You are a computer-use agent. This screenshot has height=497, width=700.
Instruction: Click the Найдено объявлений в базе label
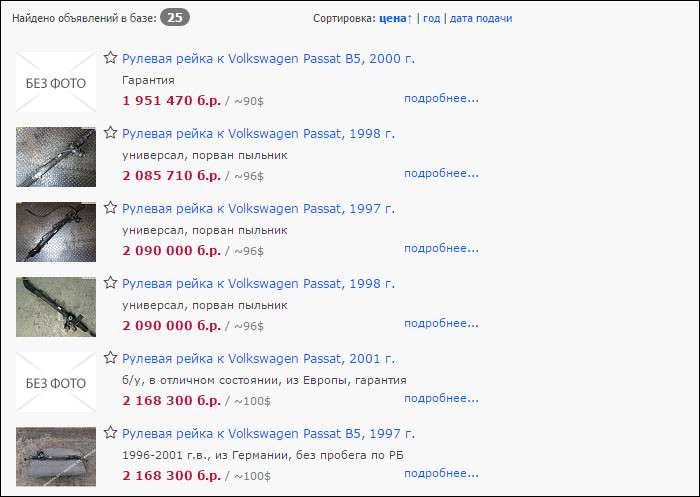coord(84,18)
